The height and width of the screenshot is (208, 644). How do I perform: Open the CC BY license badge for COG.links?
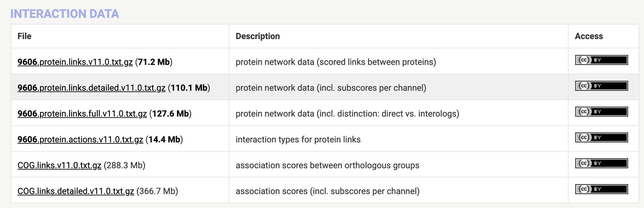tap(601, 163)
